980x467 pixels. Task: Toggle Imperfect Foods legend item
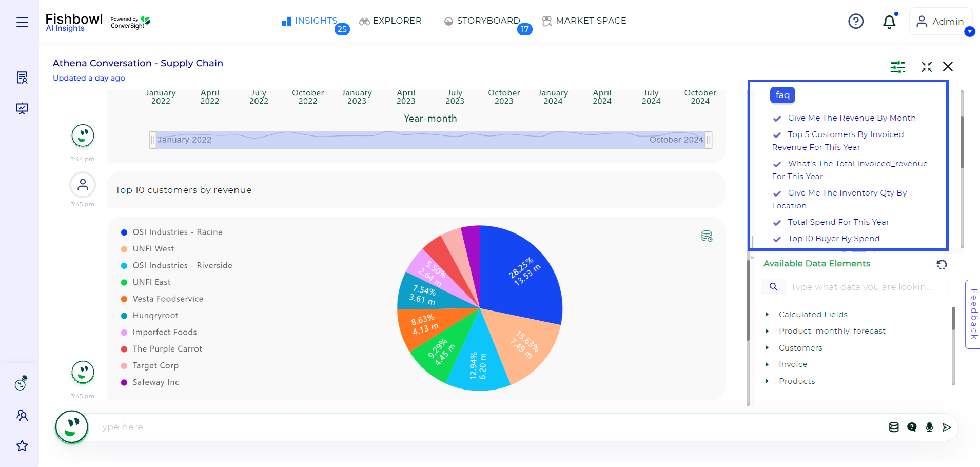pos(159,333)
